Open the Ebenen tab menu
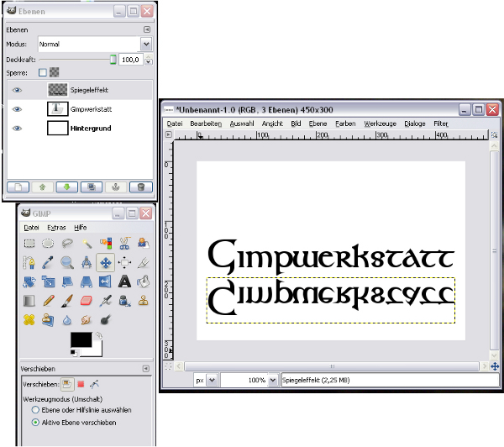This screenshot has width=504, height=447. pos(147,29)
